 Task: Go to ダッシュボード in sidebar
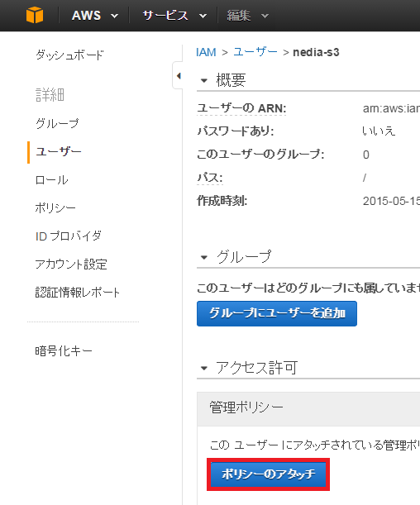click(69, 55)
